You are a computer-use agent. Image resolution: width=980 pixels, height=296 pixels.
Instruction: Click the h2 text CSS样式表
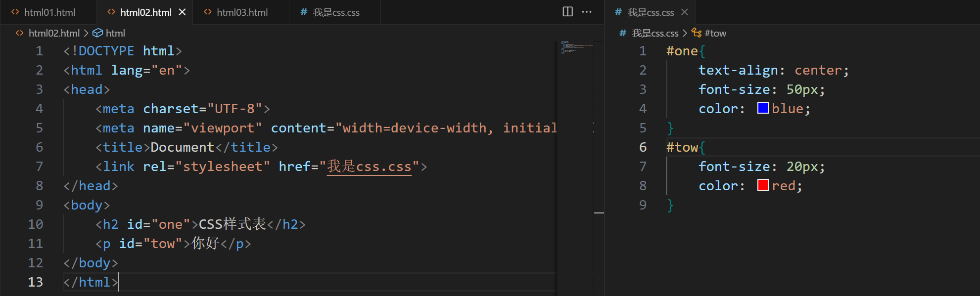[x=233, y=224]
